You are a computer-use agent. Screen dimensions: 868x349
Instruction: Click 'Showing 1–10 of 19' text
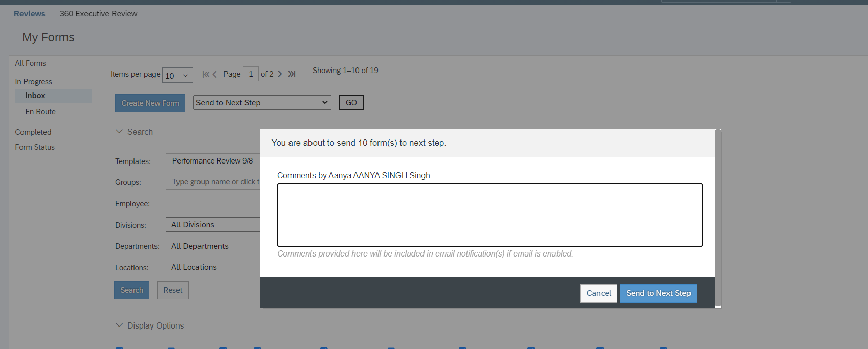click(x=345, y=71)
